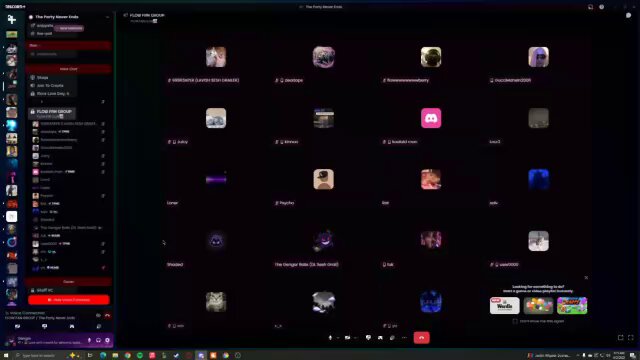
Task: Toggle deafen headphones in user panel
Action: point(98,340)
